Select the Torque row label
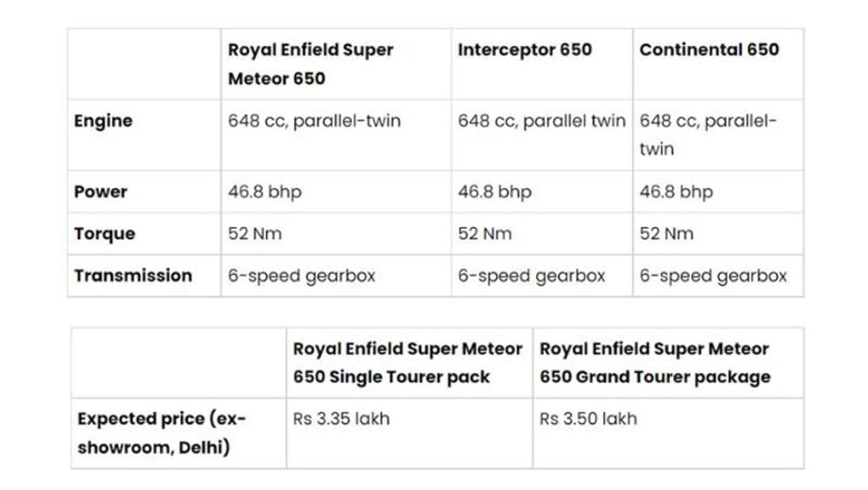The width and height of the screenshot is (868, 490). point(104,234)
